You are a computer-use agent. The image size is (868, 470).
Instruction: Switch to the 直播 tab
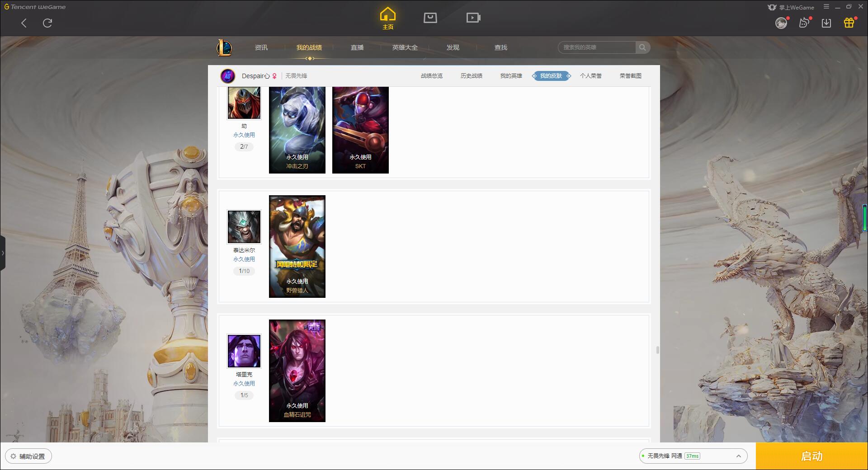click(x=357, y=47)
